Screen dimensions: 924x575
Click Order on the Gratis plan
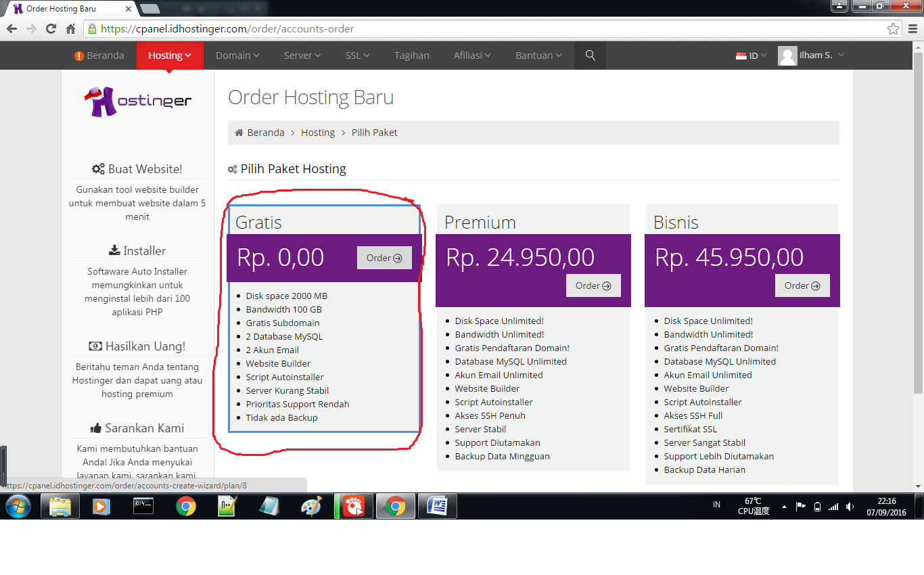click(x=384, y=257)
